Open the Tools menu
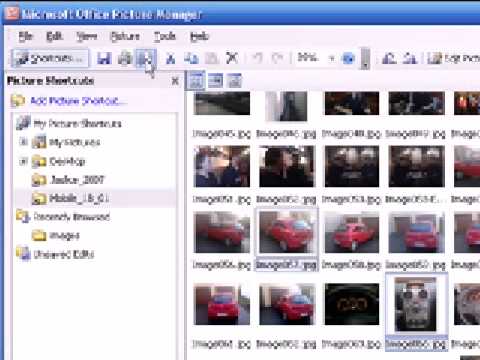This screenshot has width=480, height=360. pos(165,36)
